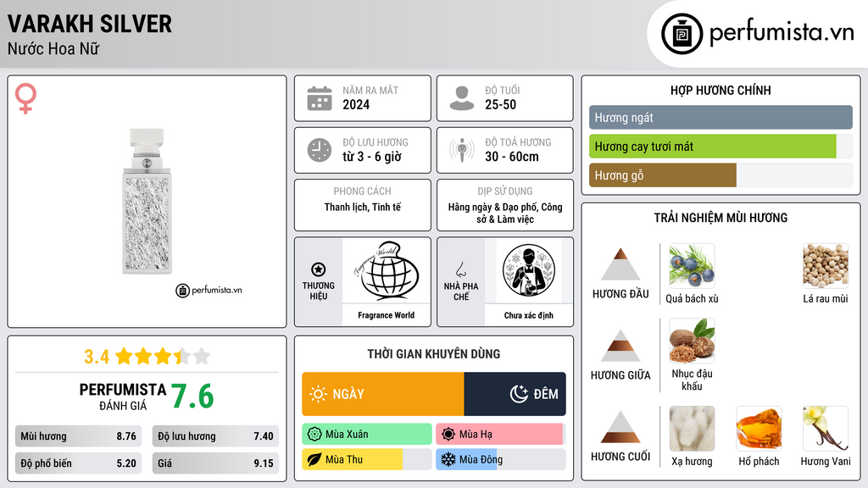Click the Fragrance World brand name label
This screenshot has height=488, width=868.
point(386,315)
